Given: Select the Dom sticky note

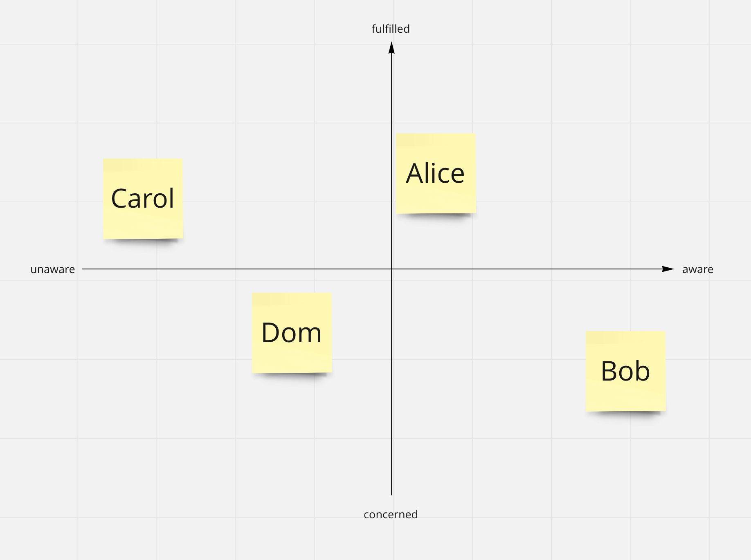Looking at the screenshot, I should (x=292, y=332).
